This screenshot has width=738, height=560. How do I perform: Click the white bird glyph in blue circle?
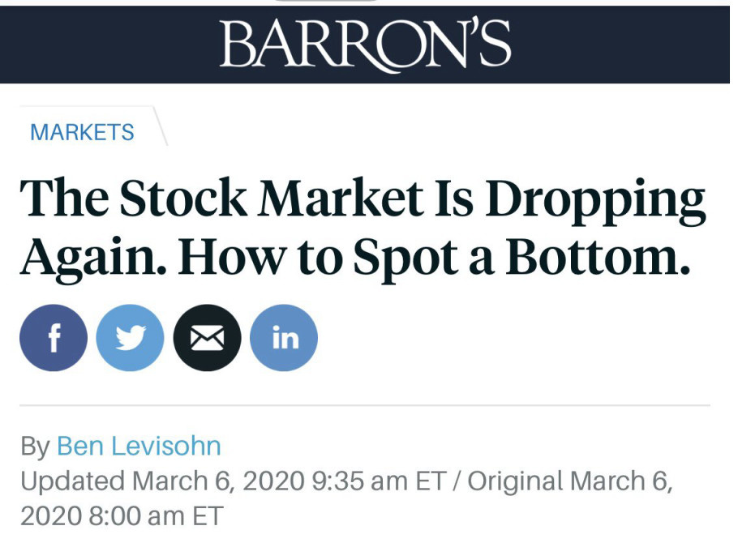[x=131, y=338]
